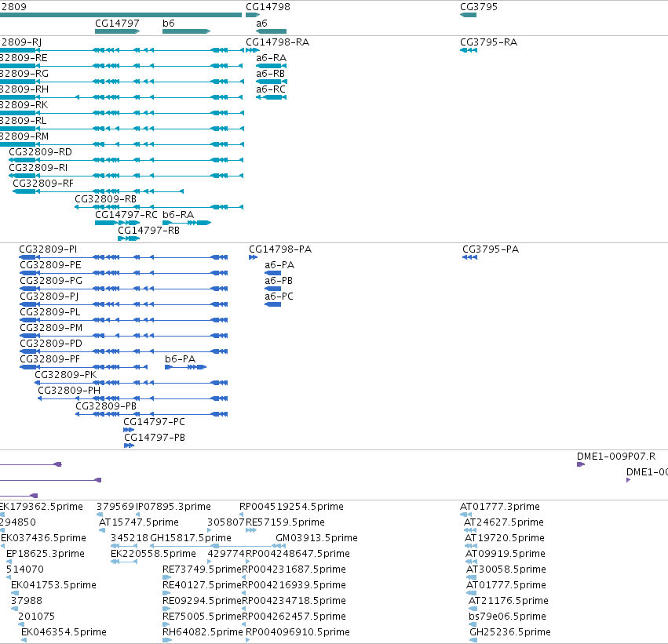Image resolution: width=668 pixels, height=644 pixels.
Task: Select protein CG32809-PD
Action: 123,351
